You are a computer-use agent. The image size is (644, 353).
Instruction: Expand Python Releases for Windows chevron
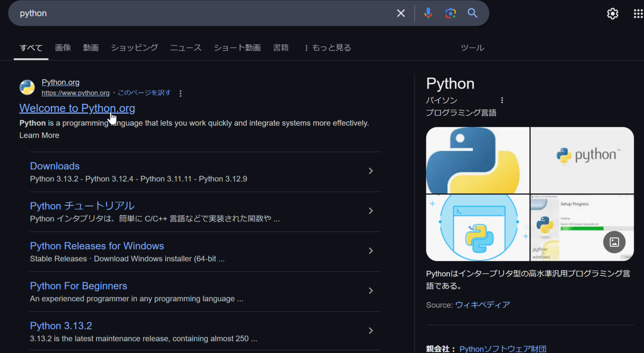pos(371,251)
